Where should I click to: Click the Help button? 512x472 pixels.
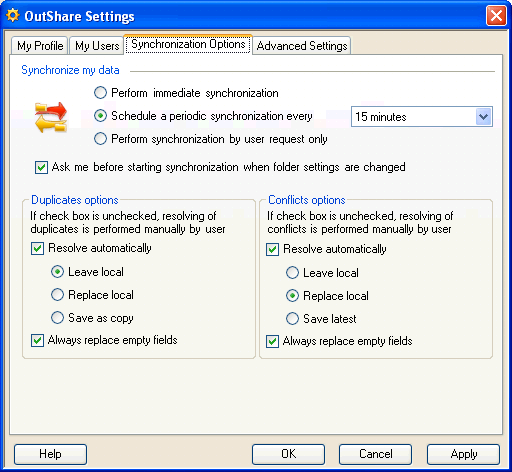point(50,454)
